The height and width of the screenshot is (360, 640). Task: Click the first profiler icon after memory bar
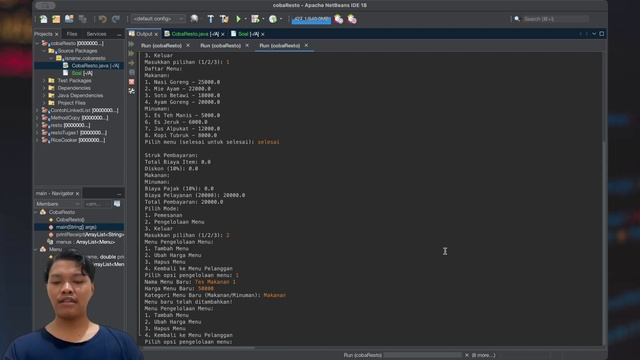(x=339, y=19)
